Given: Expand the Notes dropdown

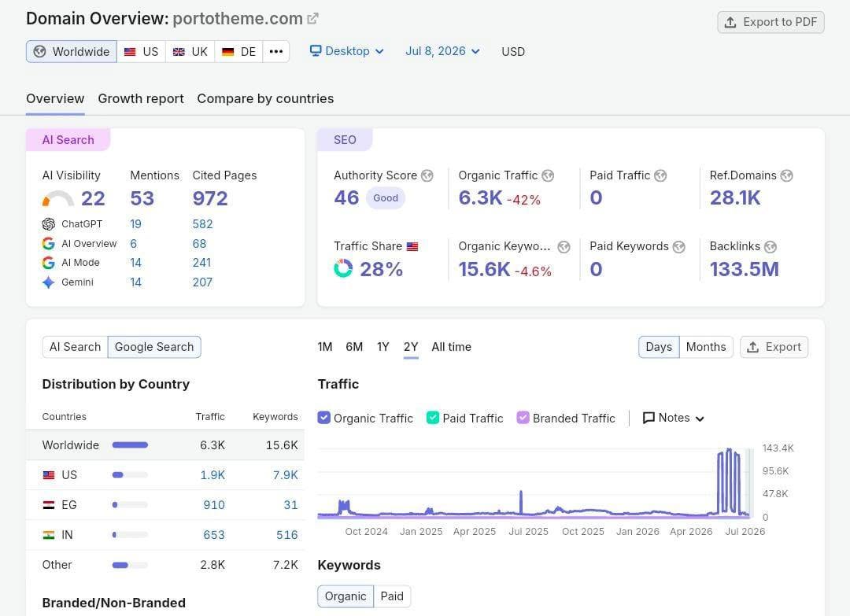Looking at the screenshot, I should point(673,418).
